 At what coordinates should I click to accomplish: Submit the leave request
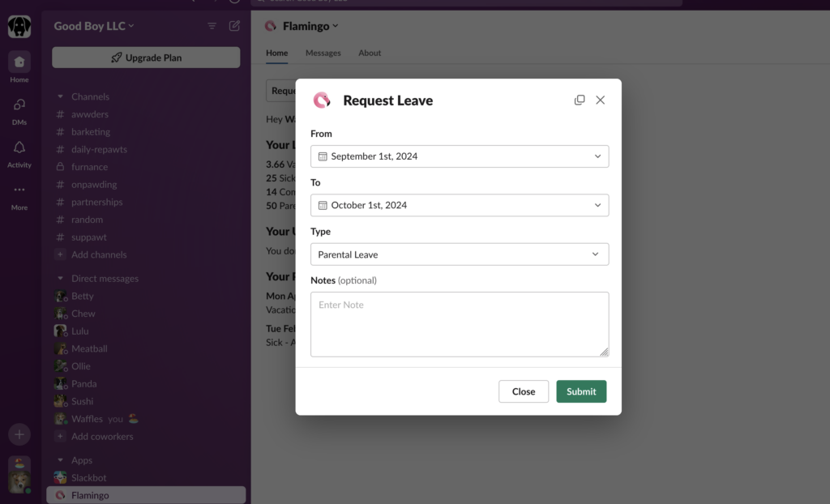(580, 391)
